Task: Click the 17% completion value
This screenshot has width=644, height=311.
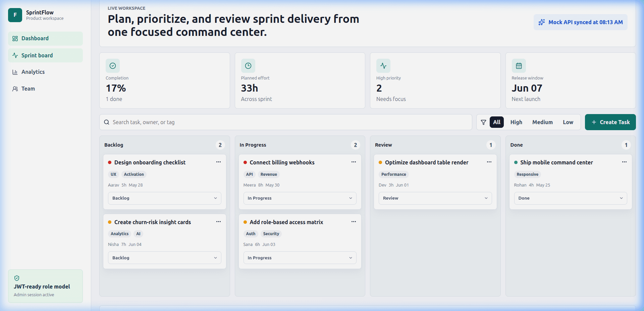Action: [x=116, y=88]
